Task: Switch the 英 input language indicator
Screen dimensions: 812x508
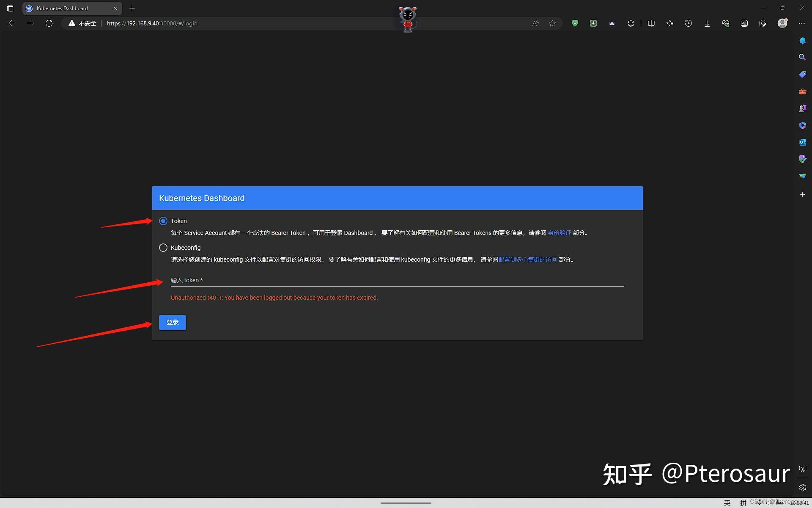Action: pyautogui.click(x=727, y=502)
